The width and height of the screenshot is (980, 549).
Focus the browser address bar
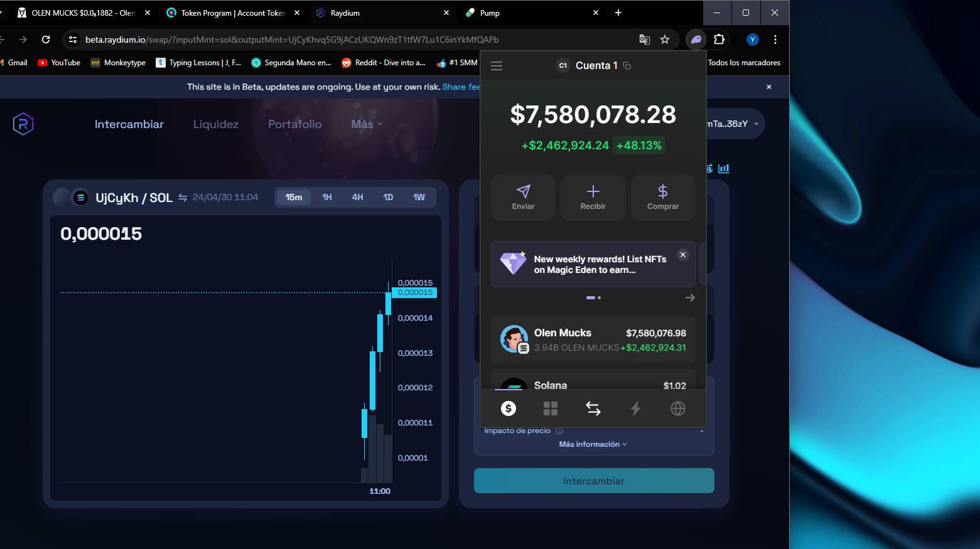click(358, 40)
